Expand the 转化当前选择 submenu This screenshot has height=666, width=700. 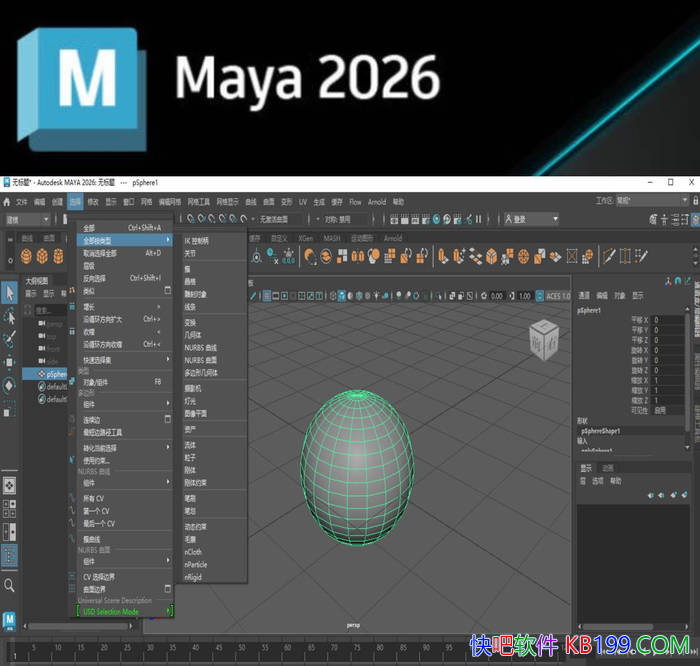point(125,448)
